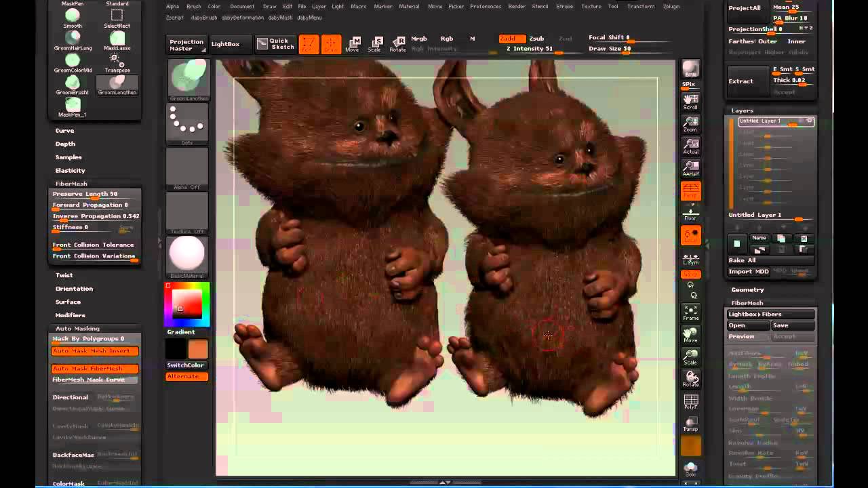Switch to Rotate mode in top shelf
Screen dimensions: 868x488
[397, 44]
